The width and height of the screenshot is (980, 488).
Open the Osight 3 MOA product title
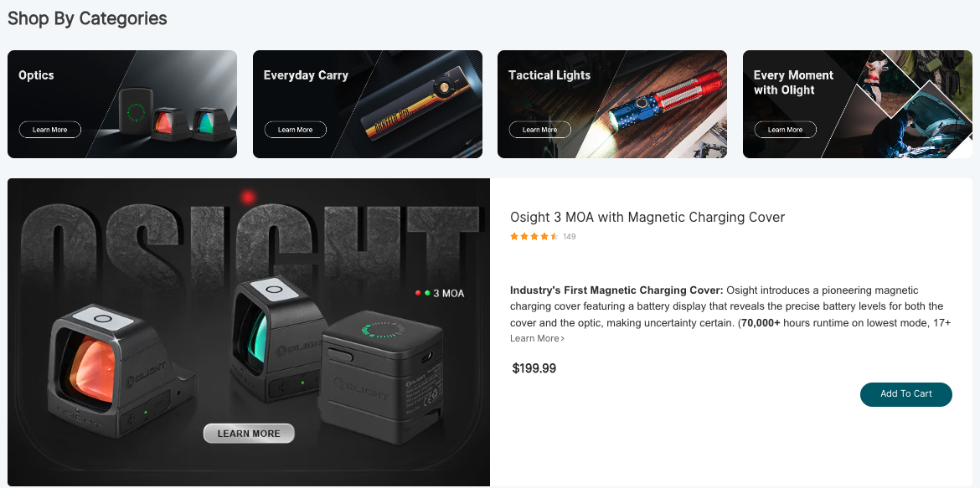coord(647,217)
